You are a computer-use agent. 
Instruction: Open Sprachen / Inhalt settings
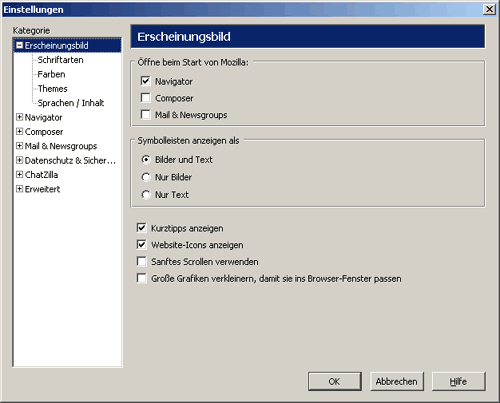[x=71, y=103]
